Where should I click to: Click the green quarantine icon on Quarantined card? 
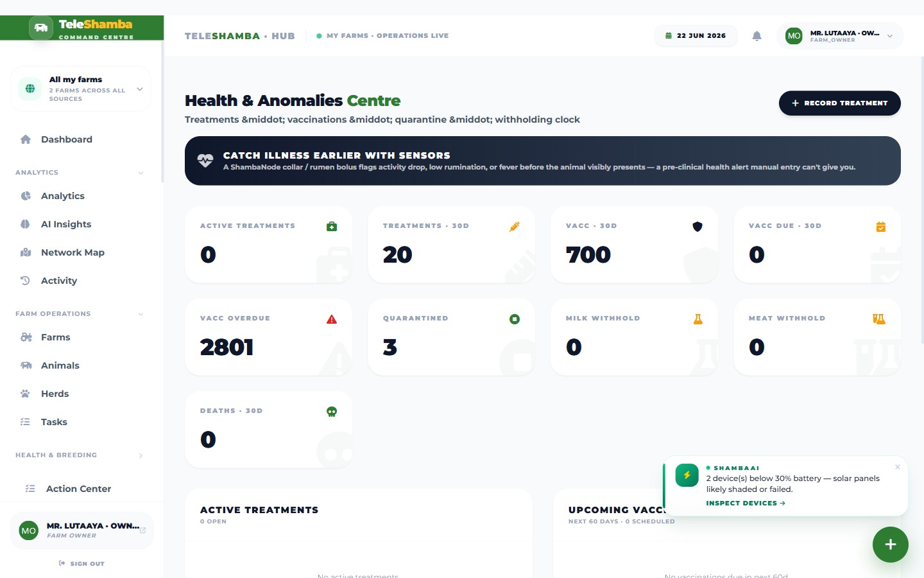[x=515, y=319]
